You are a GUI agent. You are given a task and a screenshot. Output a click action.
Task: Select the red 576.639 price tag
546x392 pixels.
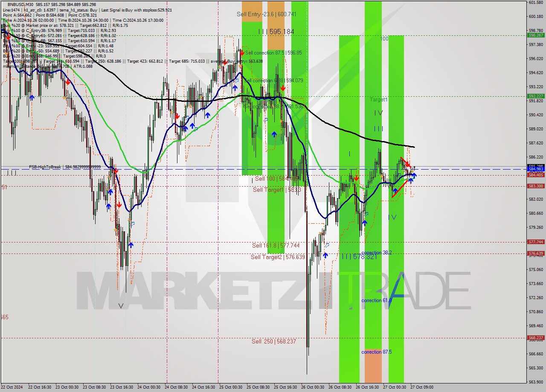pyautogui.click(x=536, y=253)
